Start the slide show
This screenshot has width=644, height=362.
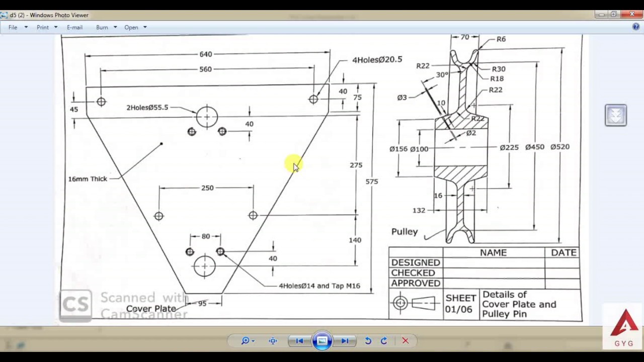(x=322, y=341)
